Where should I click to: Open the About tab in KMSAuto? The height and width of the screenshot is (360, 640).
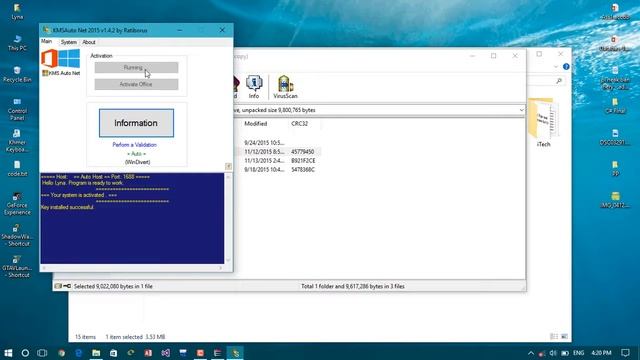click(x=89, y=42)
